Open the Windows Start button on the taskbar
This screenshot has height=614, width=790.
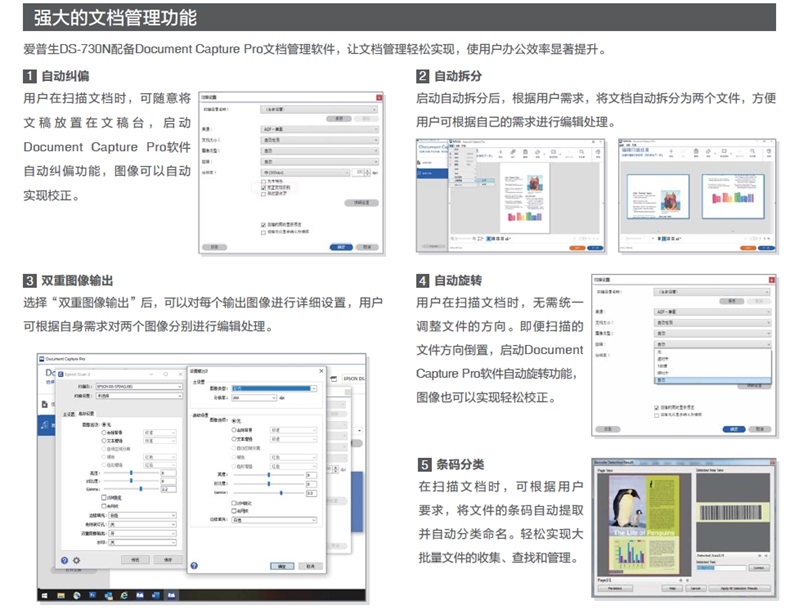click(44, 595)
